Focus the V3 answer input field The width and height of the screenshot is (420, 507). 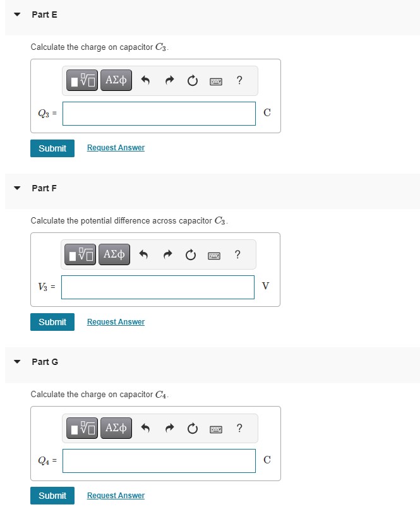pos(158,287)
